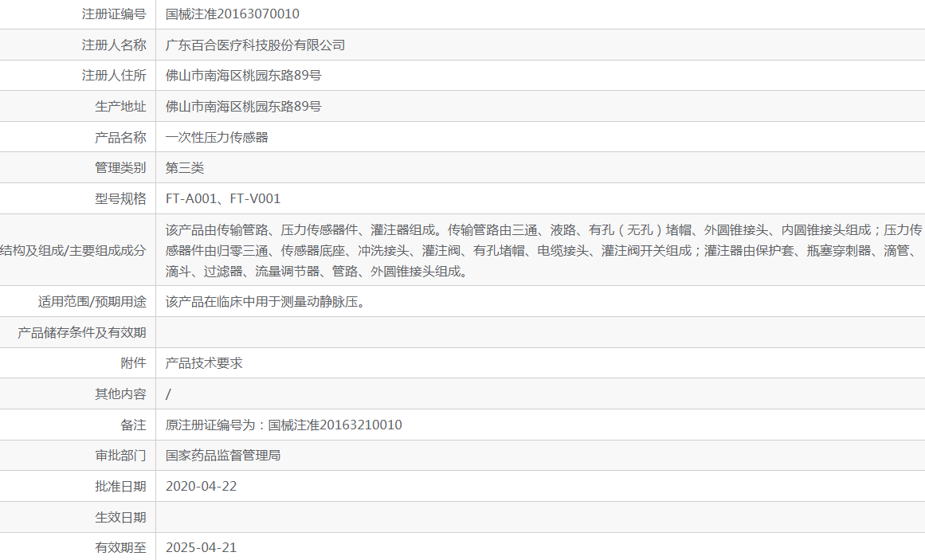Click the 生产地址 label
925x560 pixels.
tap(120, 106)
